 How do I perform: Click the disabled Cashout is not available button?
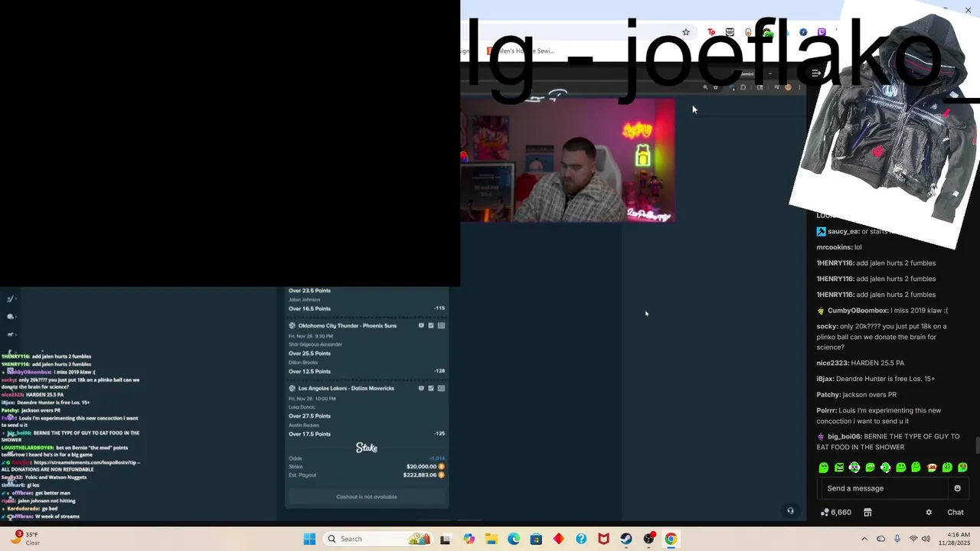[367, 497]
